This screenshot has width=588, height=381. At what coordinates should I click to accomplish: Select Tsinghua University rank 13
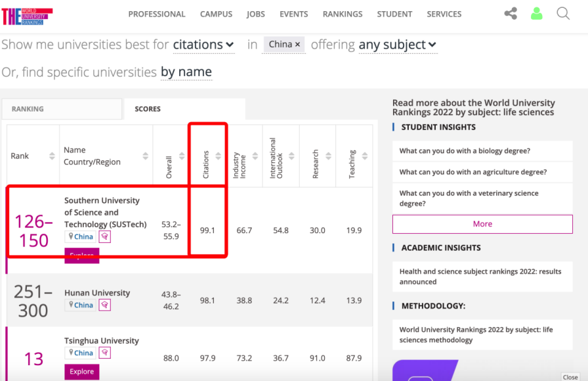tap(33, 359)
